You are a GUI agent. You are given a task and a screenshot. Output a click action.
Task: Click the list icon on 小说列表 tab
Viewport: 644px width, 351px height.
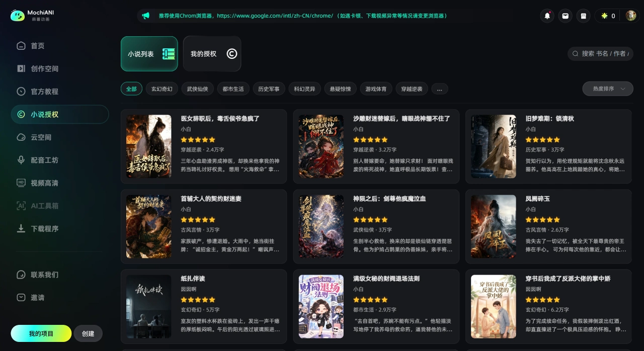(169, 54)
